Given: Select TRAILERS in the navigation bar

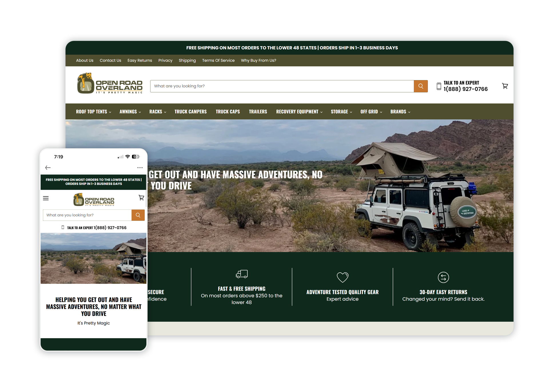Looking at the screenshot, I should click(x=258, y=112).
